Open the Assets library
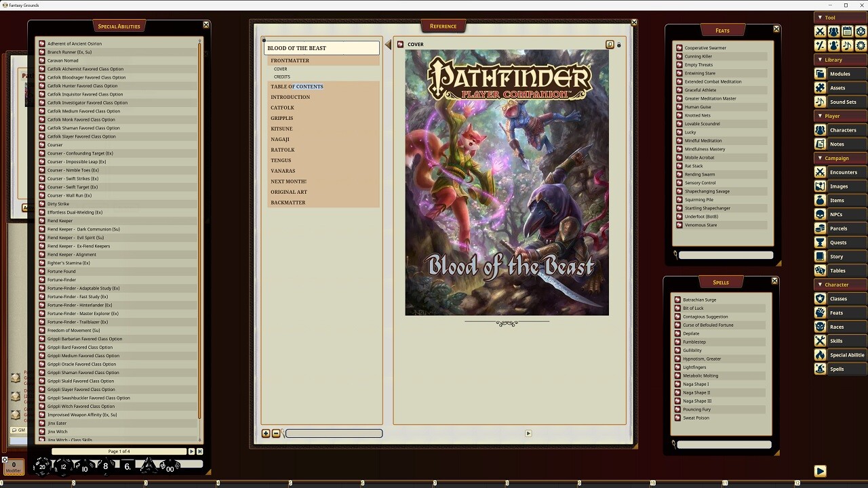Image resolution: width=868 pixels, height=488 pixels. tap(840, 87)
